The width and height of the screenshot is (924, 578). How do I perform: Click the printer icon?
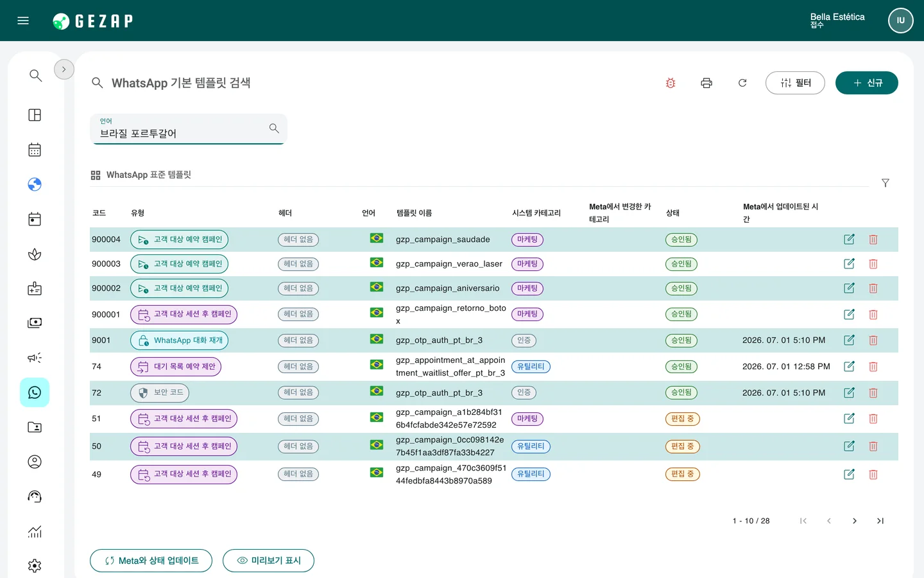[706, 83]
